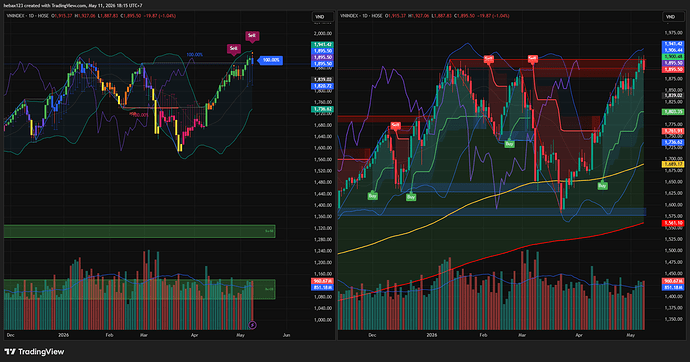Click the green 1,803.35 price label on the right chart
This screenshot has width=690, height=362.
[x=673, y=112]
